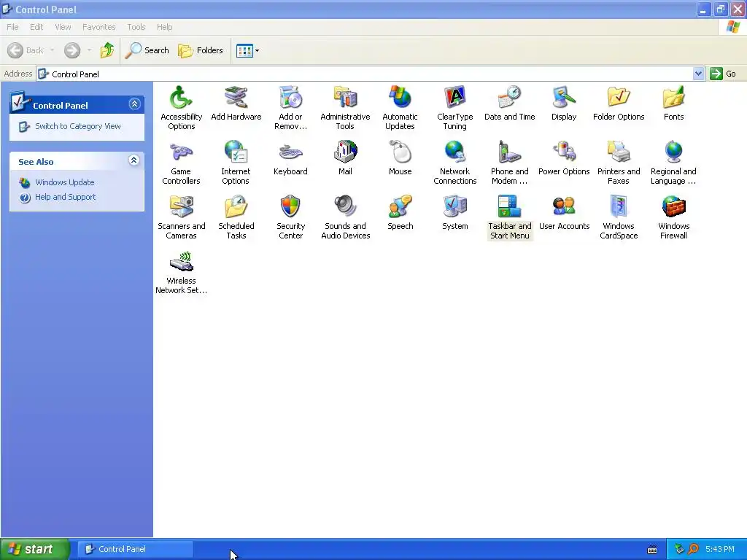Screen dimensions: 747x560
Task: Click the Start button
Action: tap(34, 549)
